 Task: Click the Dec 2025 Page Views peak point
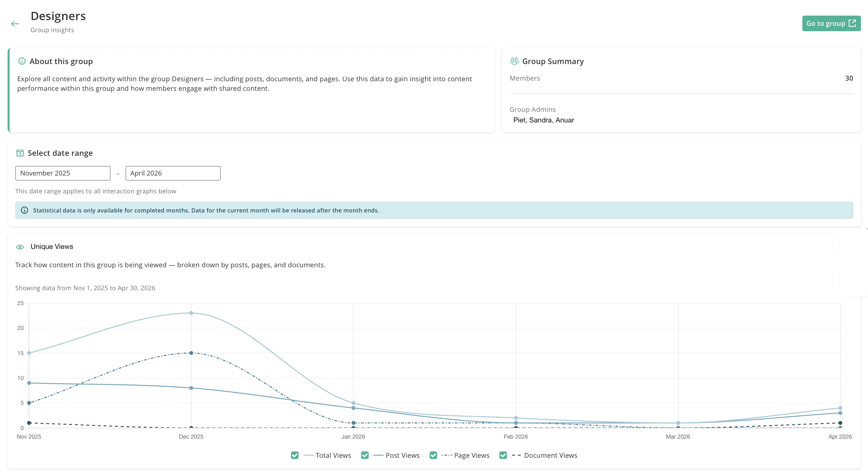coord(191,353)
